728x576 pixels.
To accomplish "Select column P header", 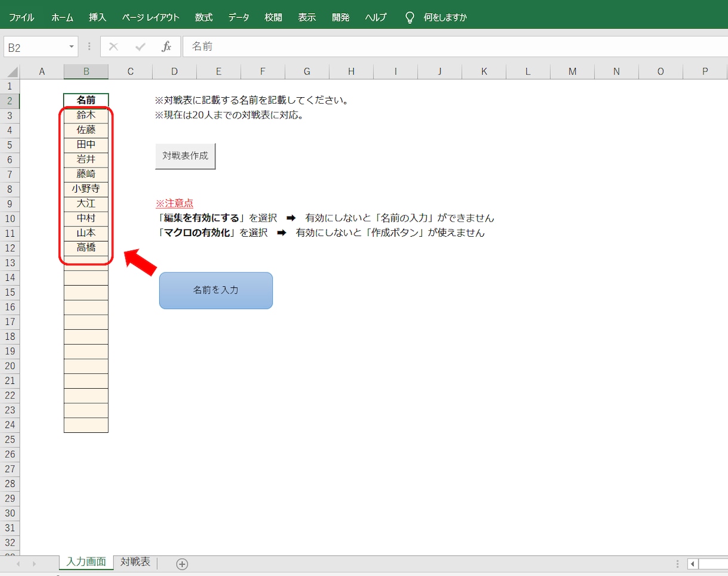I will [705, 72].
